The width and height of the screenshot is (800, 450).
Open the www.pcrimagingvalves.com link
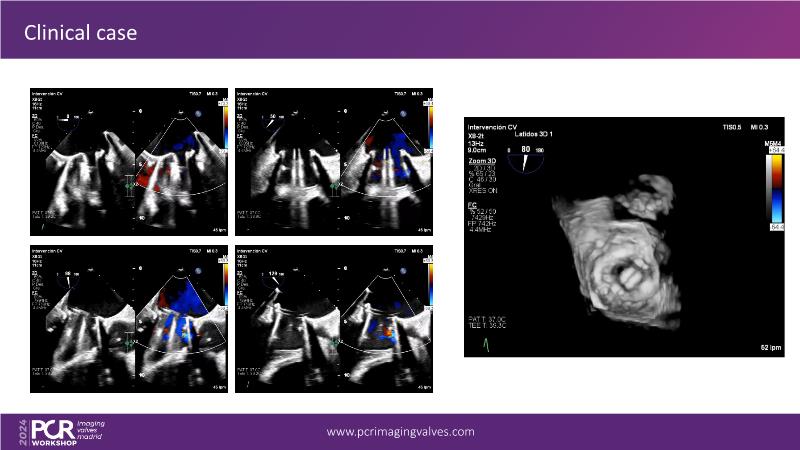(x=400, y=432)
